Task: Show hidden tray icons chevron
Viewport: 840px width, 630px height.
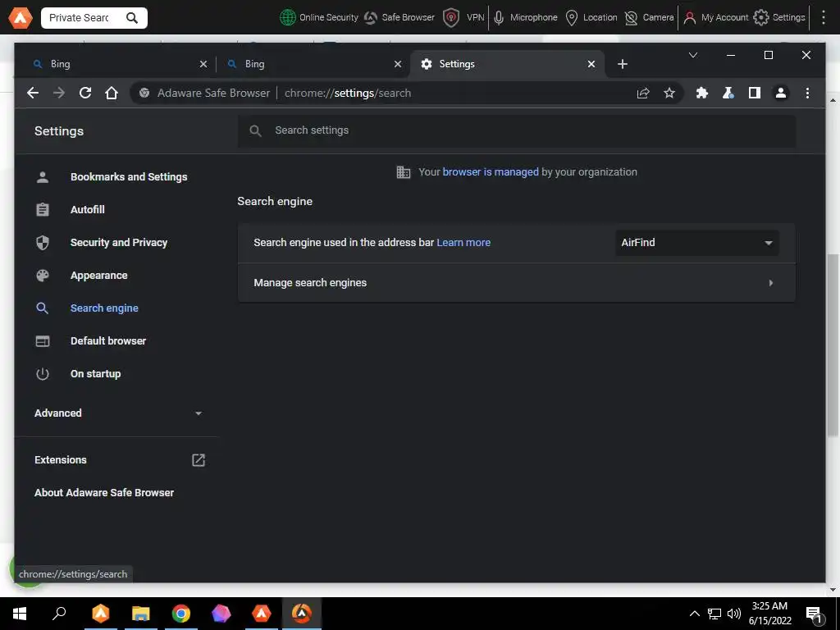Action: (x=694, y=614)
